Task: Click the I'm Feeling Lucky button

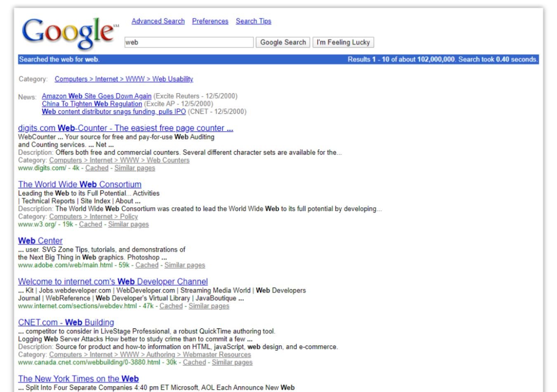Action: tap(343, 42)
